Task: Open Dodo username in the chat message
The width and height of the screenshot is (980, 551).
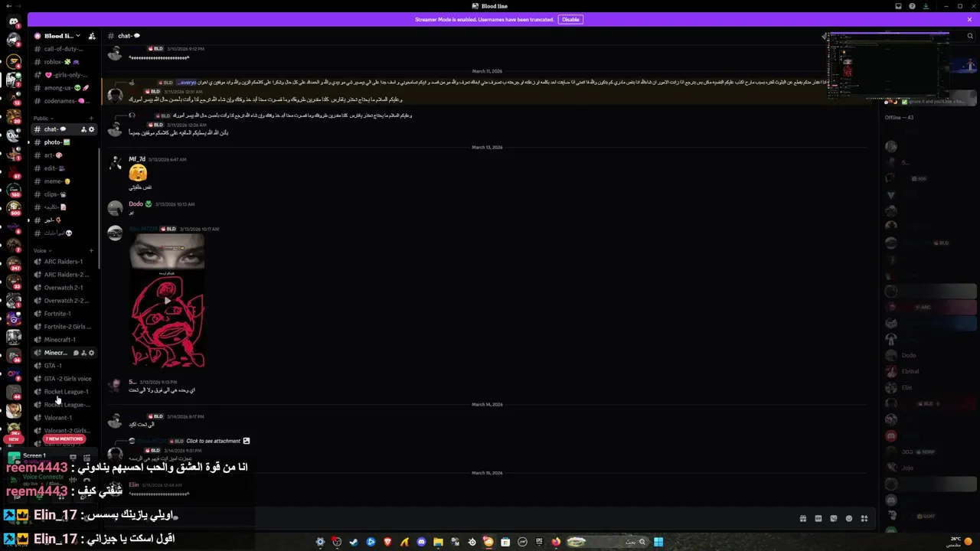Action: click(x=136, y=204)
